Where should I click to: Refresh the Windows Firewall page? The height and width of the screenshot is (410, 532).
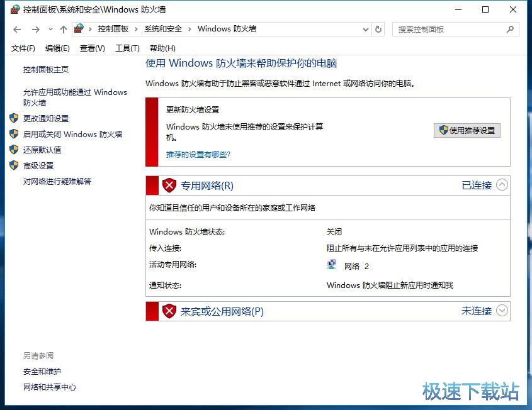(378, 30)
